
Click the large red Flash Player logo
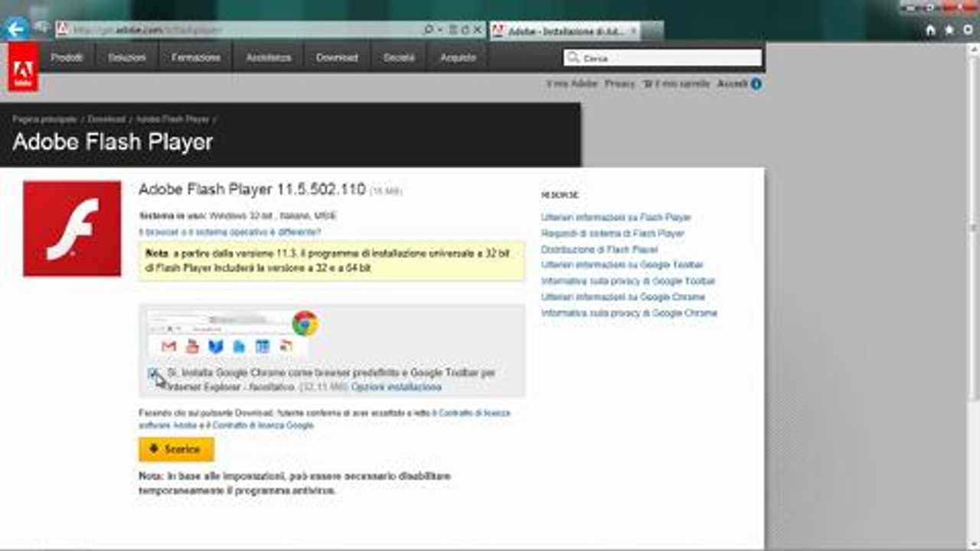pyautogui.click(x=72, y=228)
